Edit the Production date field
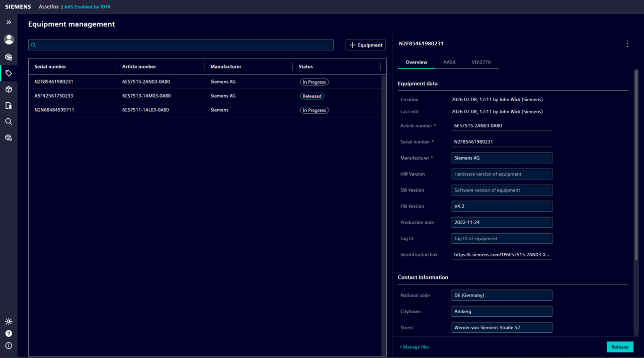 (502, 222)
